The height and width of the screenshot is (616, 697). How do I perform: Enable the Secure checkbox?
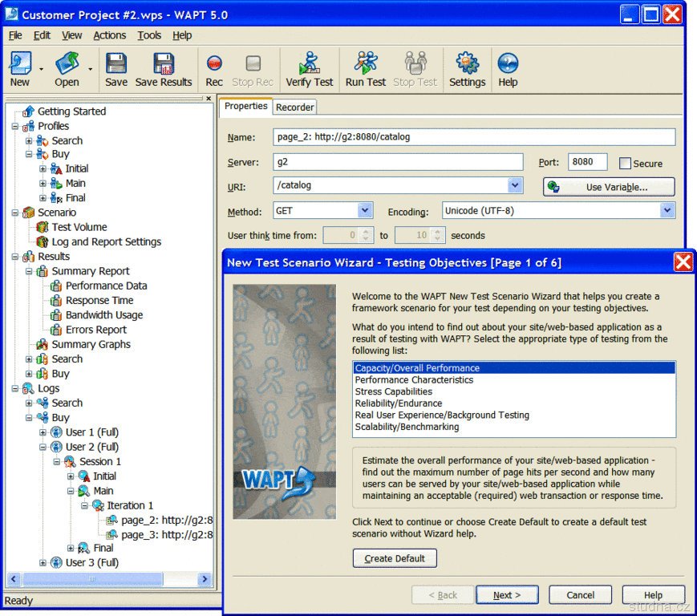(626, 164)
